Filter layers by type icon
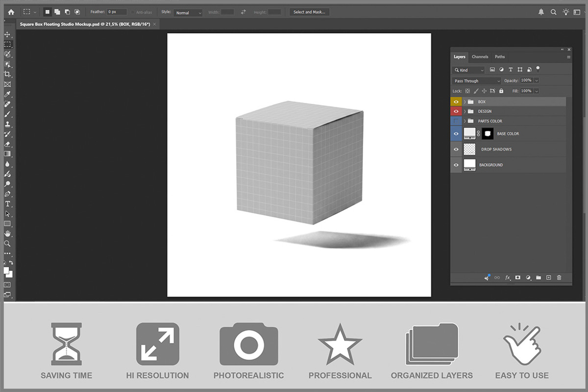Screen dimensions: 588x392 pyautogui.click(x=511, y=70)
